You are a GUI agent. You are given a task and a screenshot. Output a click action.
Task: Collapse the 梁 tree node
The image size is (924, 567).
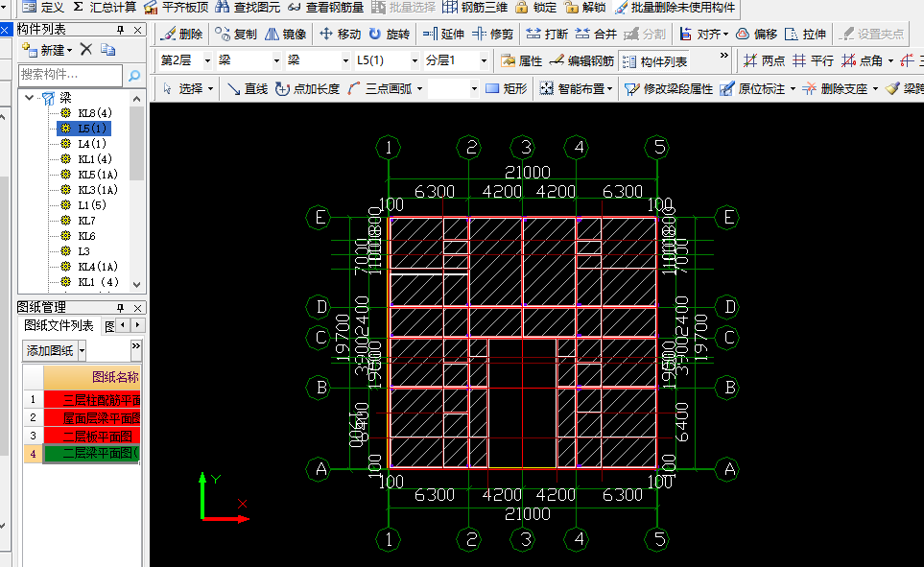pyautogui.click(x=29, y=97)
